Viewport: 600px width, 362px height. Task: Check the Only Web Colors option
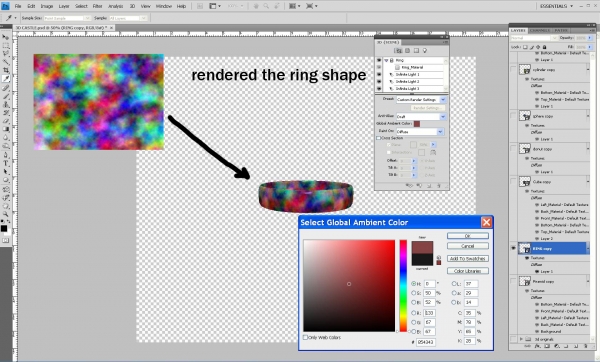pyautogui.click(x=305, y=338)
